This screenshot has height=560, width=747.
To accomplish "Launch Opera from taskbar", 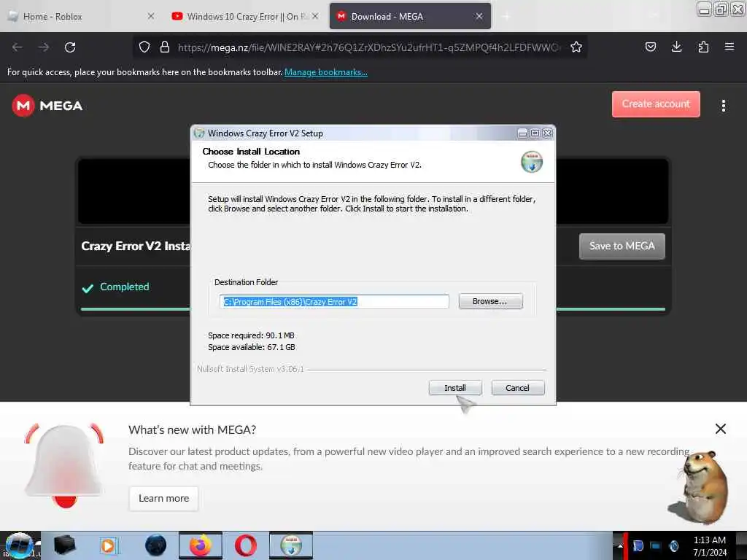I will point(246,545).
